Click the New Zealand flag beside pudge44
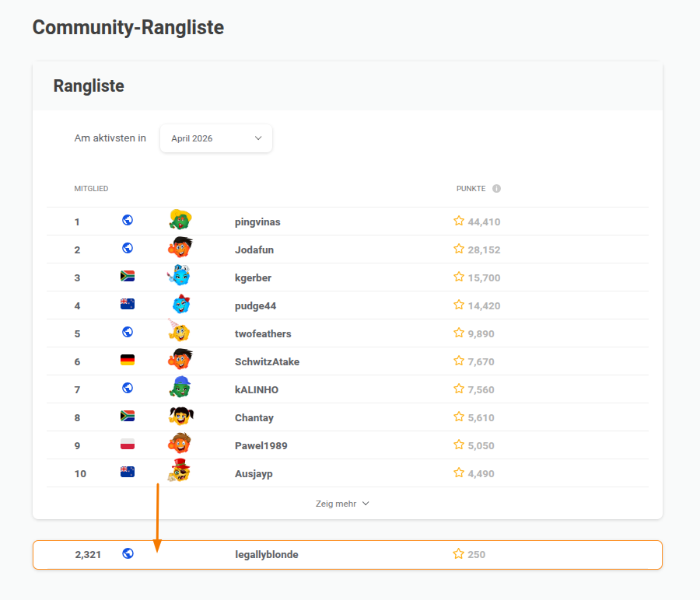Screen dimensions: 700x600 tap(128, 304)
